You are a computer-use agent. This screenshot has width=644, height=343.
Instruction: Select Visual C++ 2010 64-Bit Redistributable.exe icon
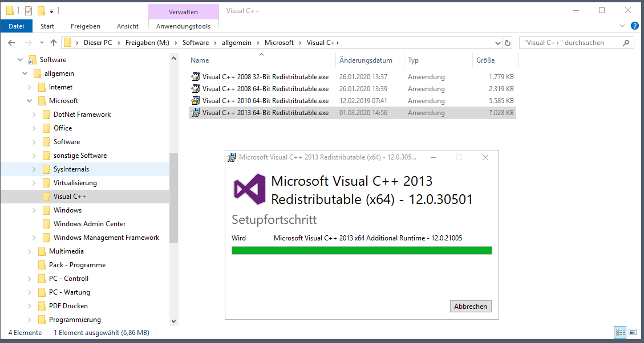(x=196, y=100)
